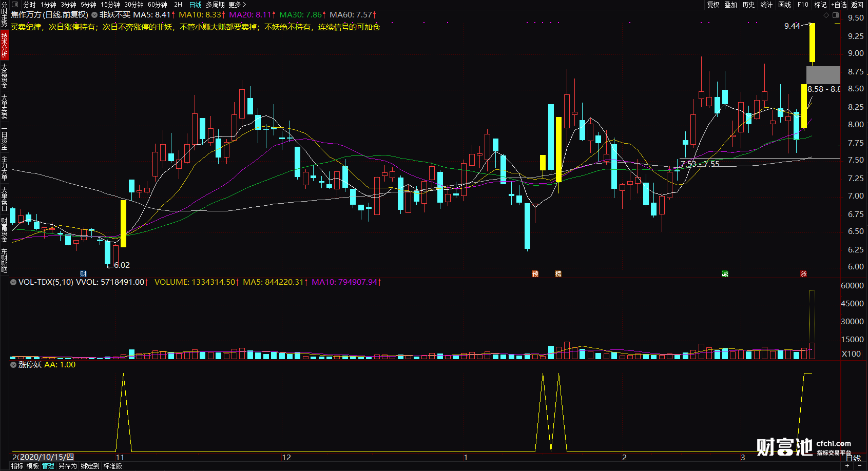This screenshot has height=471, width=868.
Task: Open the 财富资金 sidebar tab
Action: pos(4,230)
